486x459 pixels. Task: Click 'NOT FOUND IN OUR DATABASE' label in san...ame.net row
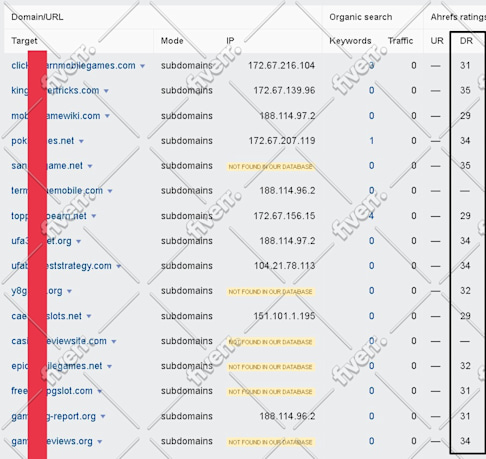[270, 166]
